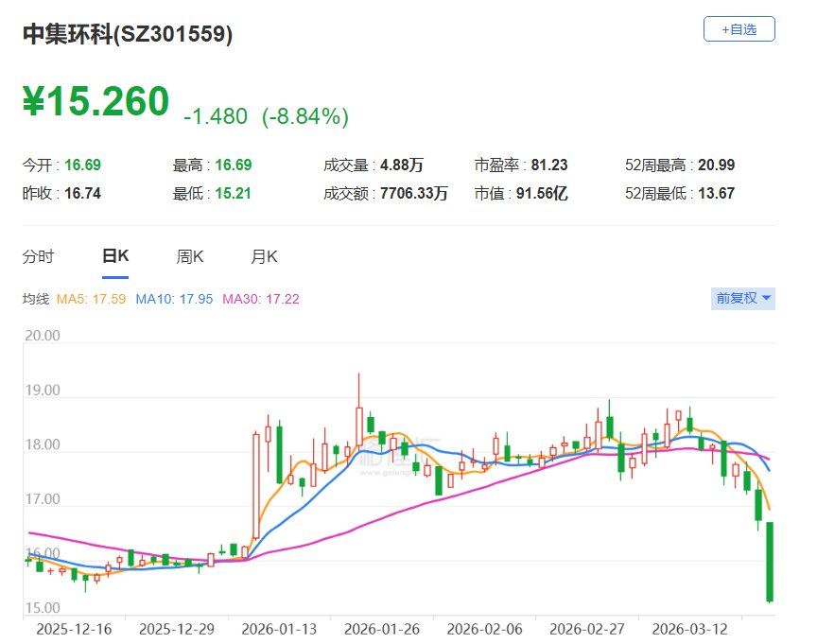This screenshot has height=644, width=817.
Task: Toggle the MA5 moving average line
Action: [x=94, y=298]
